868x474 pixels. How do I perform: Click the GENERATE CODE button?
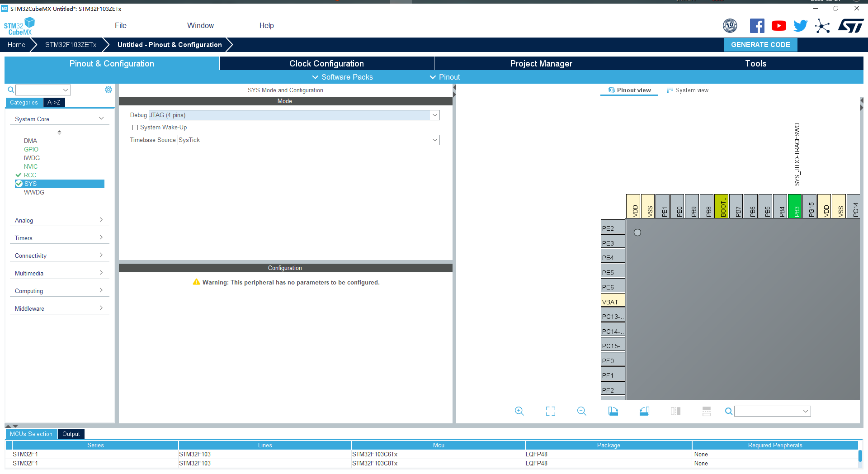[760, 44]
